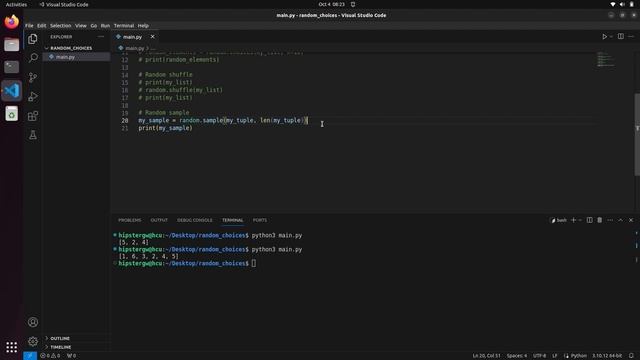Open terminal panel more actions ellipsis
Screen dimensions: 640x360
610,220
